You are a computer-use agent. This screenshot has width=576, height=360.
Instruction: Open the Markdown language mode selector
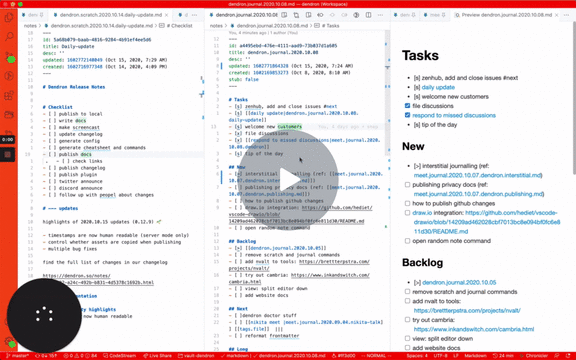point(475,356)
